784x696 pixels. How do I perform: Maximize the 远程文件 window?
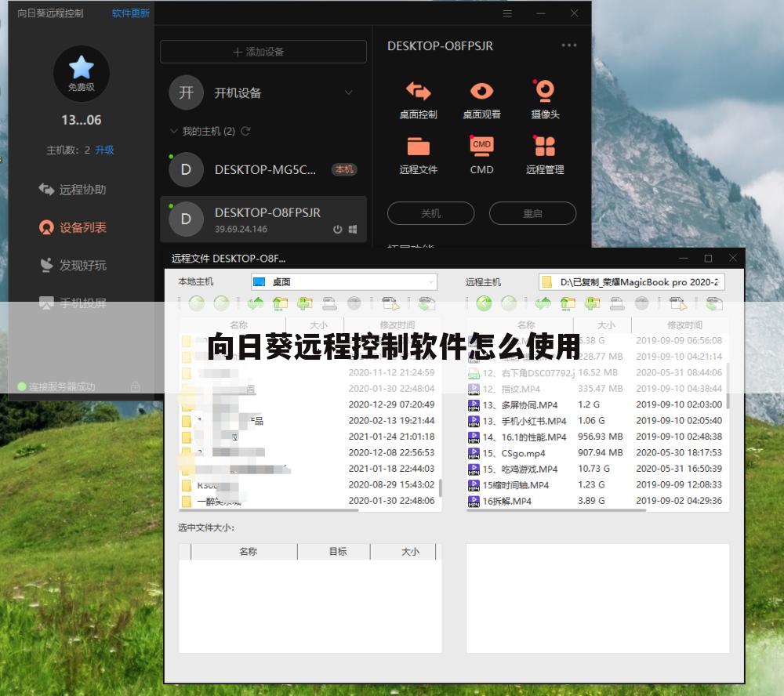pos(708,258)
